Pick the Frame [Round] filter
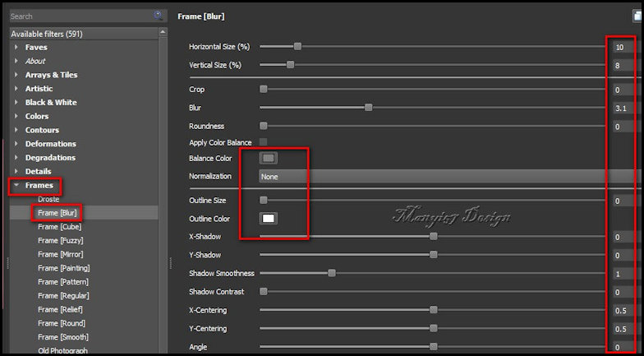644x356 pixels. tap(62, 323)
